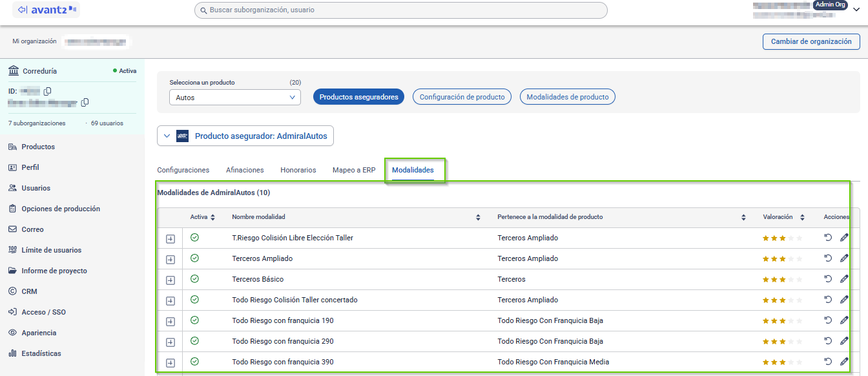Toggle active status of T.Riesgo Colisión Libre Elección Taller
The width and height of the screenshot is (868, 376).
[194, 238]
